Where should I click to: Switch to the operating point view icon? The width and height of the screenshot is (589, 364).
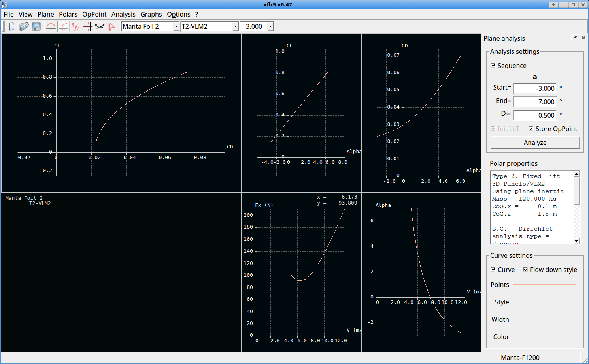pyautogui.click(x=51, y=26)
